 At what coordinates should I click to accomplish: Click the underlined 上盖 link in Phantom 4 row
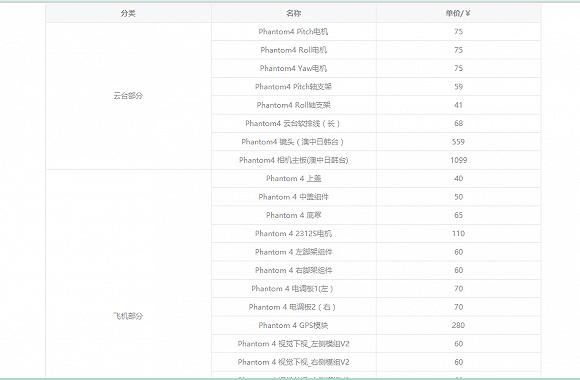click(x=314, y=178)
